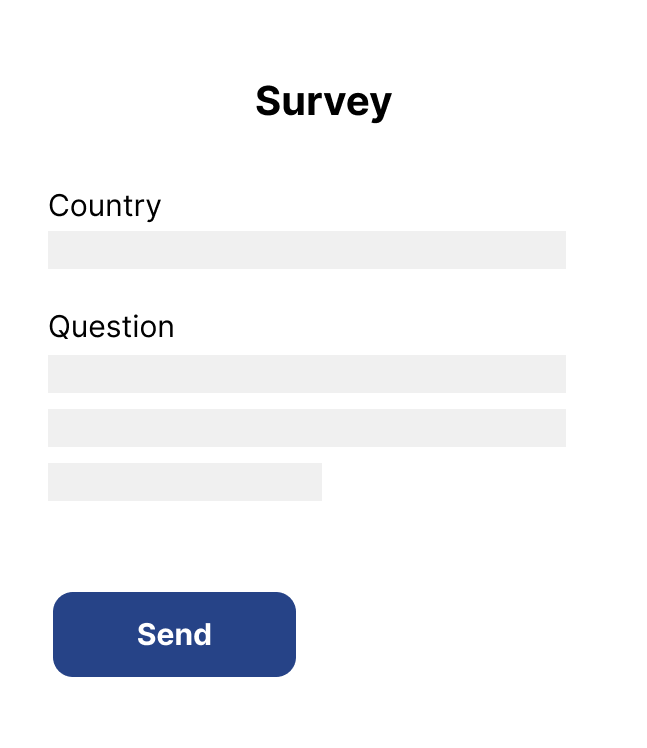Click the field below the Country label
Viewport: 647px width, 748px height.
coord(306,250)
